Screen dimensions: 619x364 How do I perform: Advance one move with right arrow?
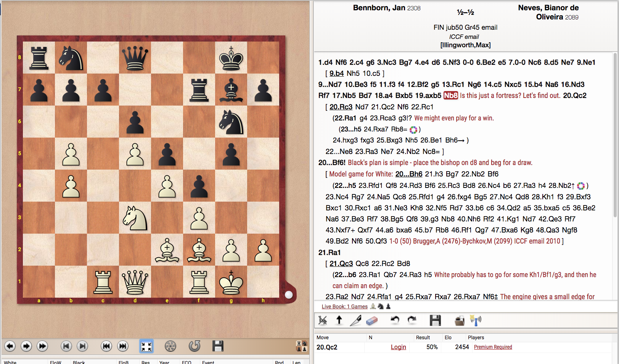tap(26, 346)
